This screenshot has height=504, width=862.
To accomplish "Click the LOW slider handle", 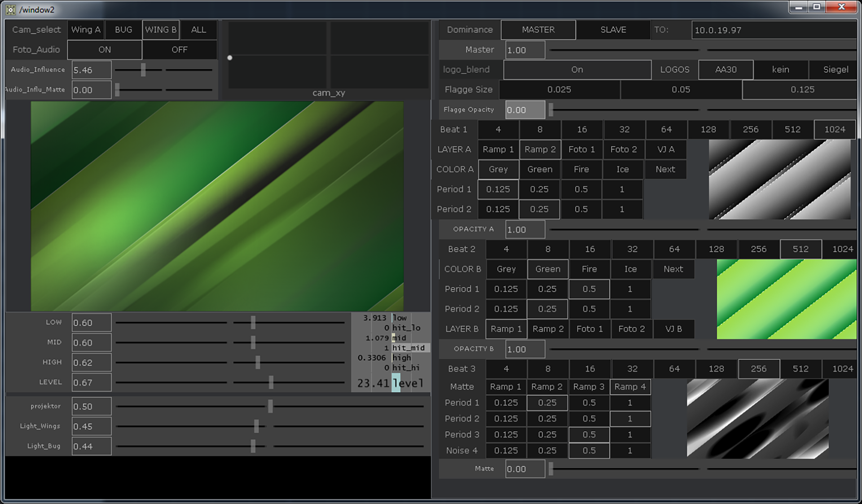I will [253, 322].
